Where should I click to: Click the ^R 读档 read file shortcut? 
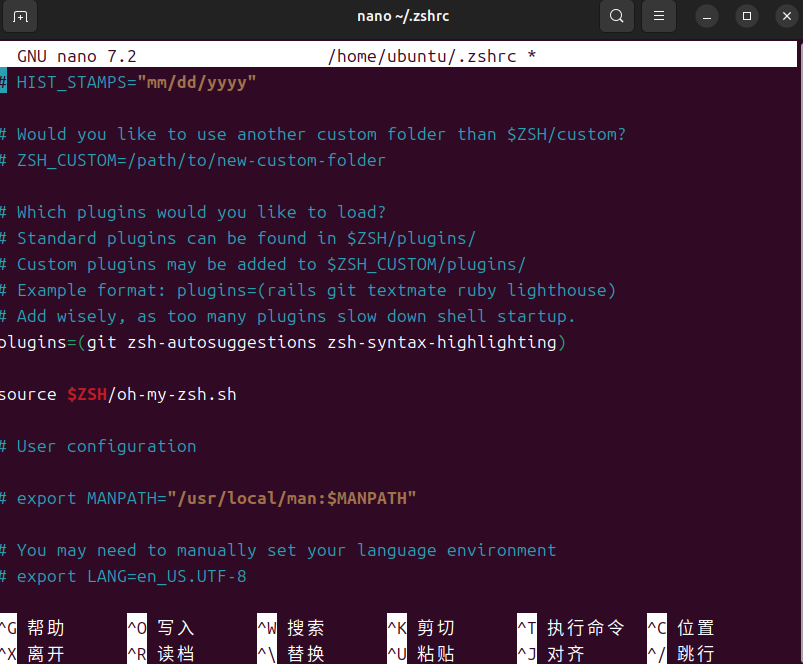(x=162, y=654)
